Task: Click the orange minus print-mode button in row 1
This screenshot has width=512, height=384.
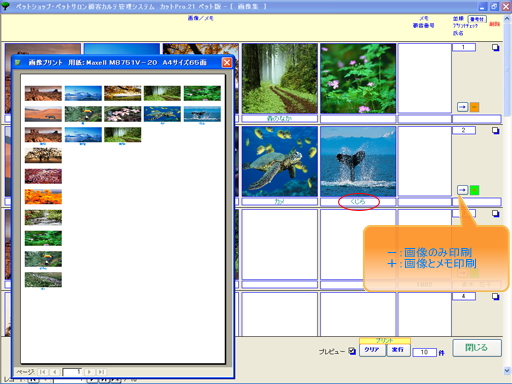Action: (x=474, y=107)
